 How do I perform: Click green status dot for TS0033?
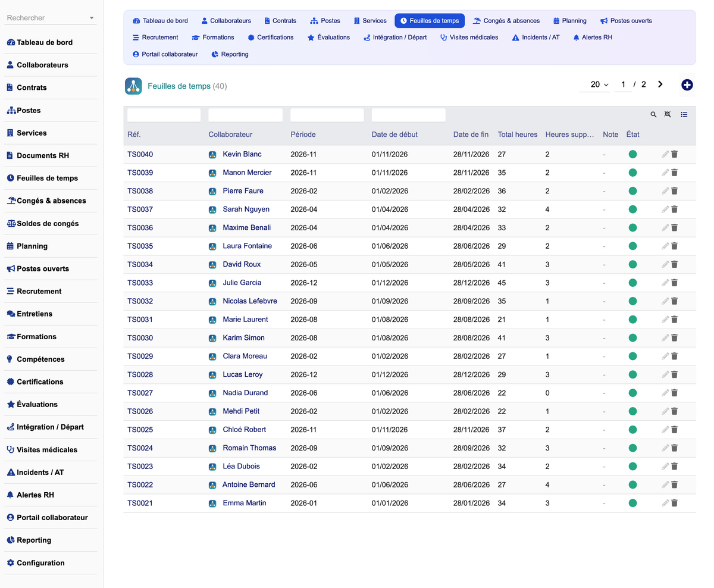point(632,283)
